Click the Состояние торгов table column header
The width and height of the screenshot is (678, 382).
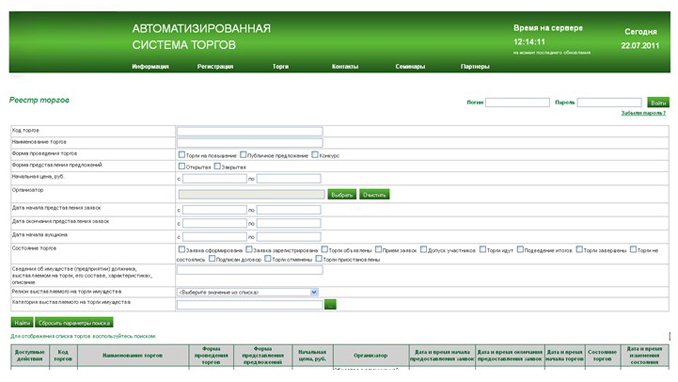point(602,356)
